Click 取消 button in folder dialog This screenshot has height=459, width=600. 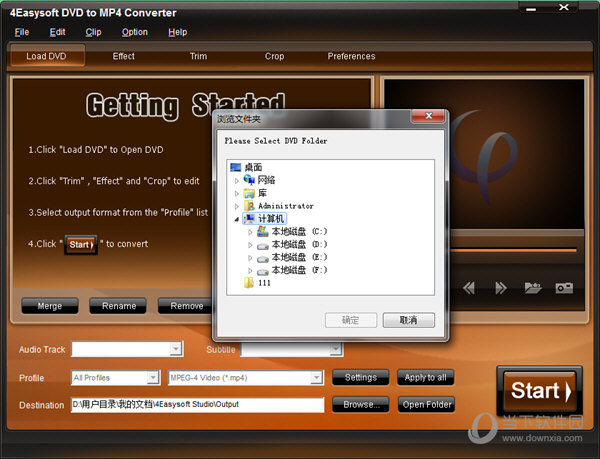tap(409, 320)
